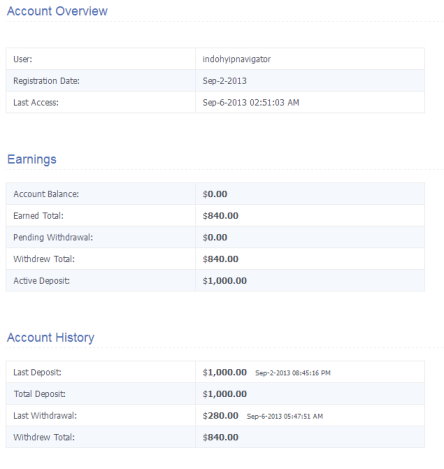This screenshot has height=469, width=444.
Task: Select the Pending Withdrawal $0.00 value
Action: coord(215,237)
